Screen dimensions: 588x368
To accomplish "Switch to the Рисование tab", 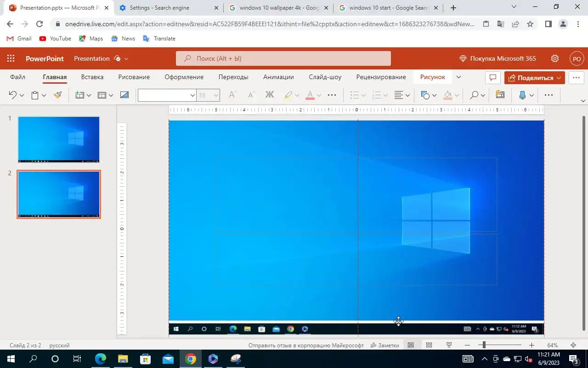I will tap(134, 77).
